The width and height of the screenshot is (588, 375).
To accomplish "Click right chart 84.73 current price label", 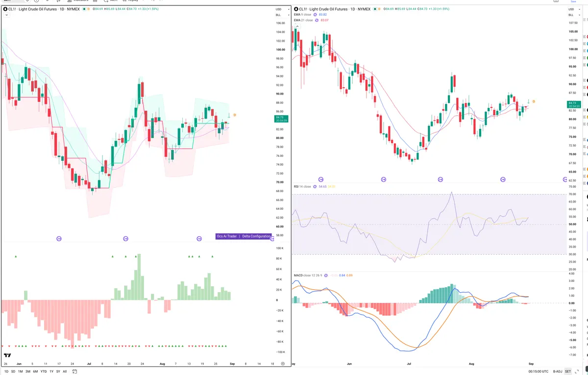I will pos(573,104).
